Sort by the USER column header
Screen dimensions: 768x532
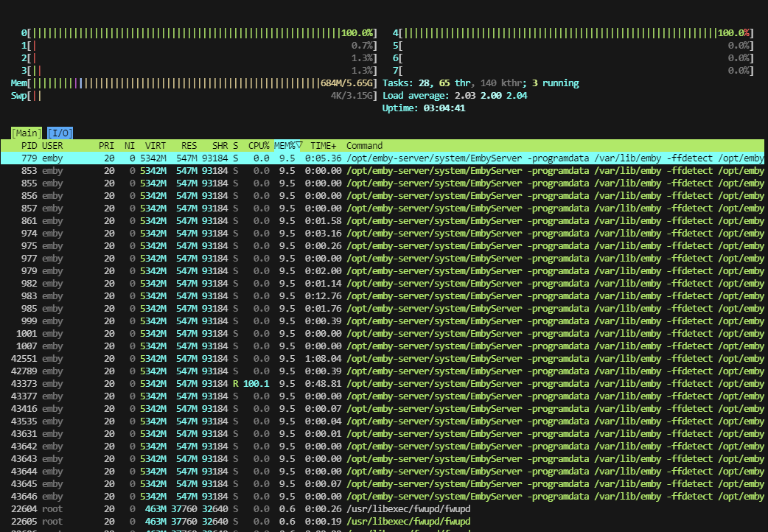52,146
